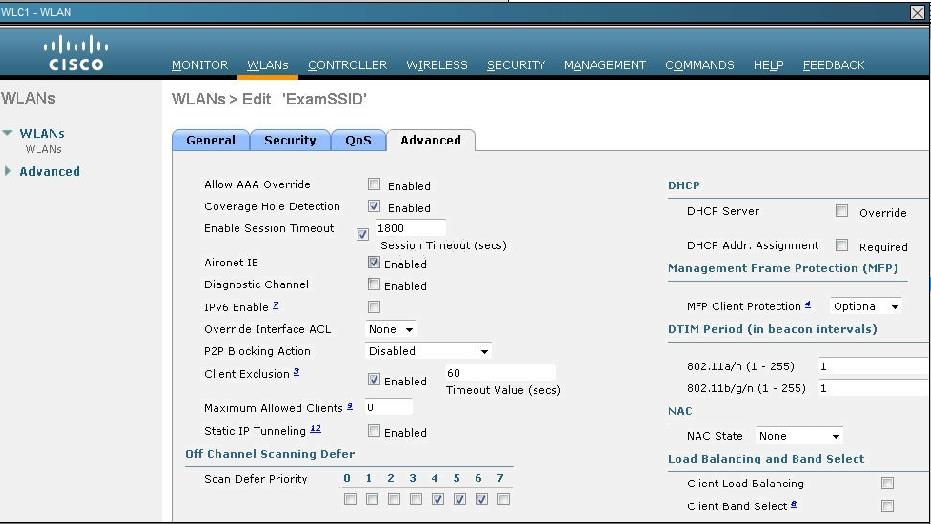Viewport: 931px width, 524px height.
Task: Open the SECURITY menu
Action: (x=516, y=65)
